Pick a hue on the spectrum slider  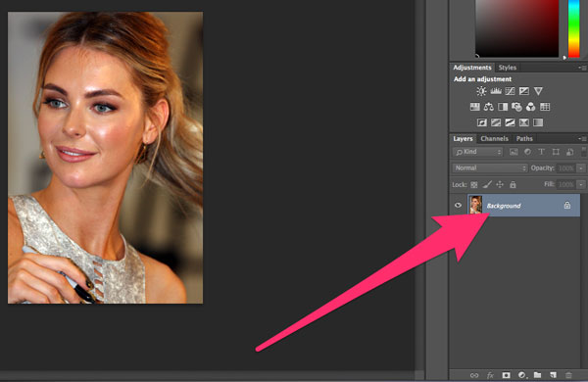point(573,28)
